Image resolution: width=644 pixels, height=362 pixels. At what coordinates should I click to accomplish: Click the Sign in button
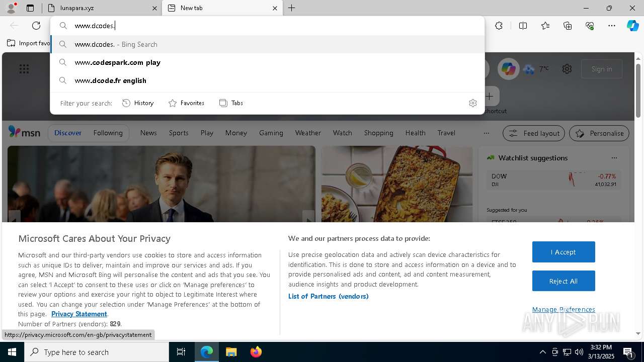602,69
